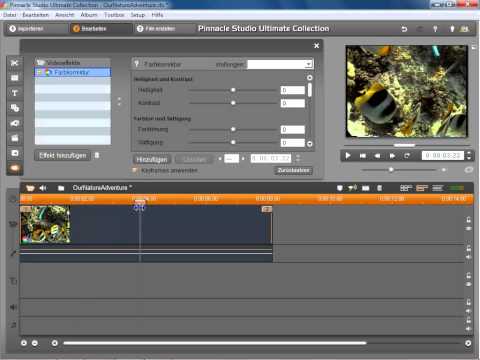
Task: Switch to timeline view icon
Action: (422, 188)
